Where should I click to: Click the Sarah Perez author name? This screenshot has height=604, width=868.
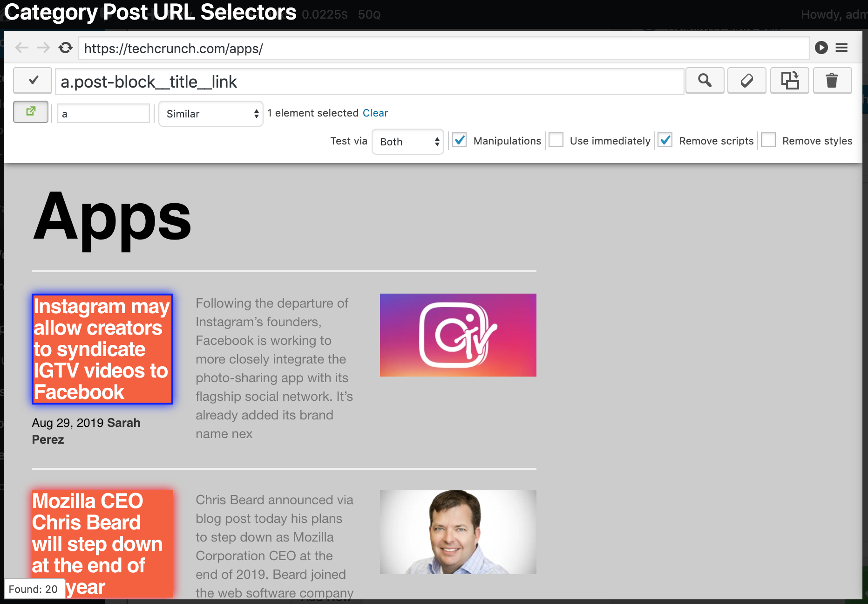(x=86, y=431)
